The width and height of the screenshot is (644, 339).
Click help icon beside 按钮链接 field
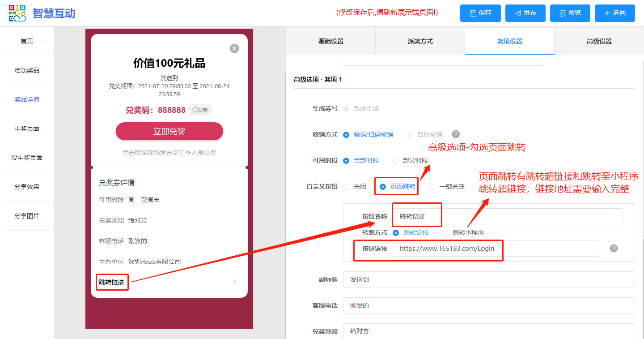point(614,248)
